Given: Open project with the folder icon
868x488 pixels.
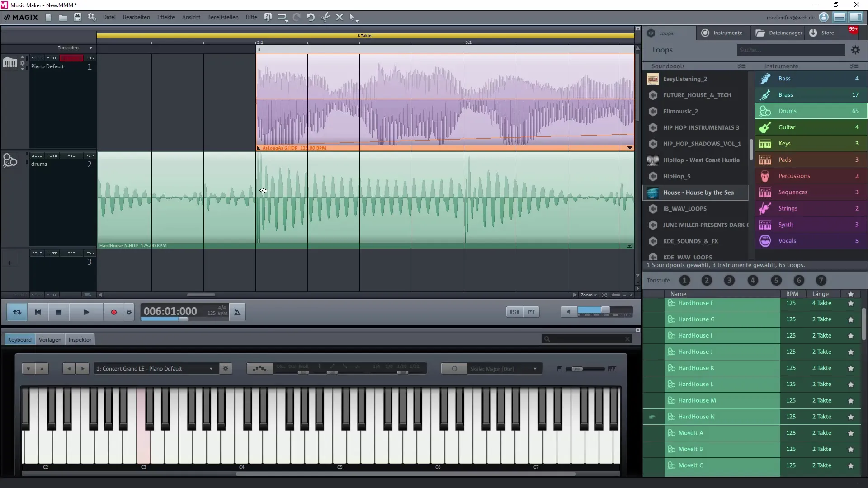Looking at the screenshot, I should pyautogui.click(x=63, y=17).
